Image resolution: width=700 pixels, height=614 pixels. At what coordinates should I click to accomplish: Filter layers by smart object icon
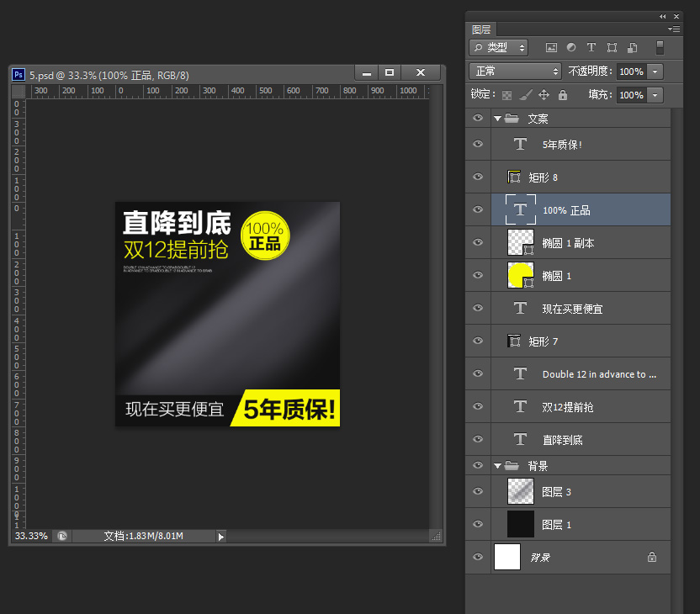(x=632, y=47)
